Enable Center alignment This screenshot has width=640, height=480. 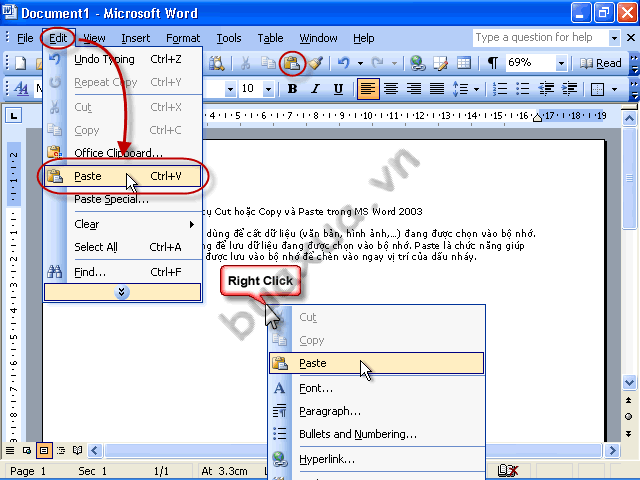tap(391, 89)
